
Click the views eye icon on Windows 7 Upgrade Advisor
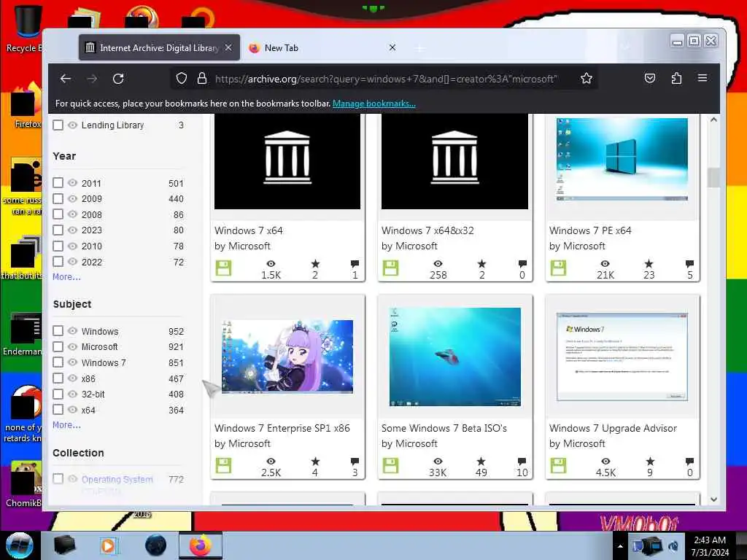pos(605,461)
